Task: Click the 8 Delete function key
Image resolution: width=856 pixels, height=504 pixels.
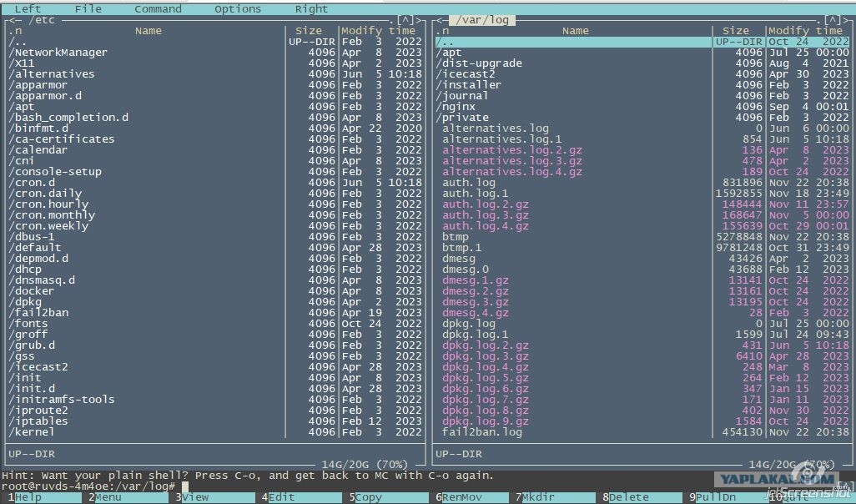Action: tap(627, 497)
